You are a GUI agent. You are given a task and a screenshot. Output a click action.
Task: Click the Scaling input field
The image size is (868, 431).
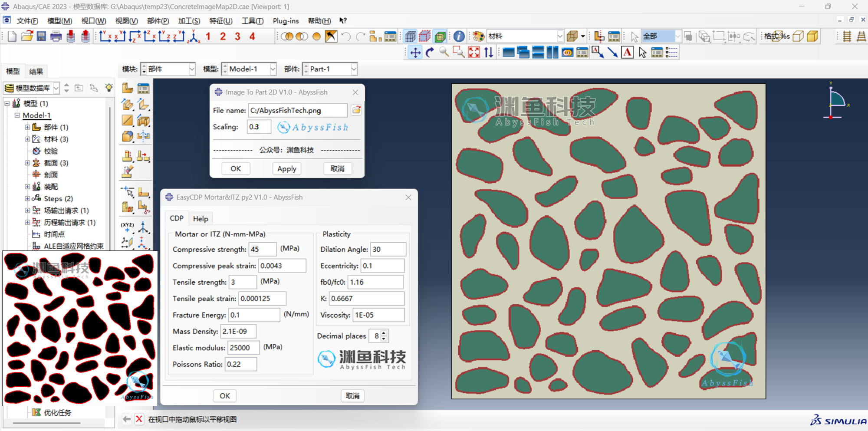point(259,127)
